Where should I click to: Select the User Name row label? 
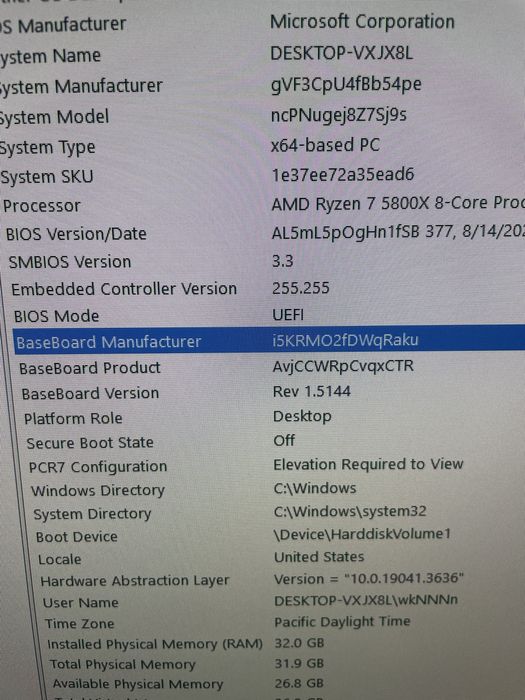(x=80, y=603)
